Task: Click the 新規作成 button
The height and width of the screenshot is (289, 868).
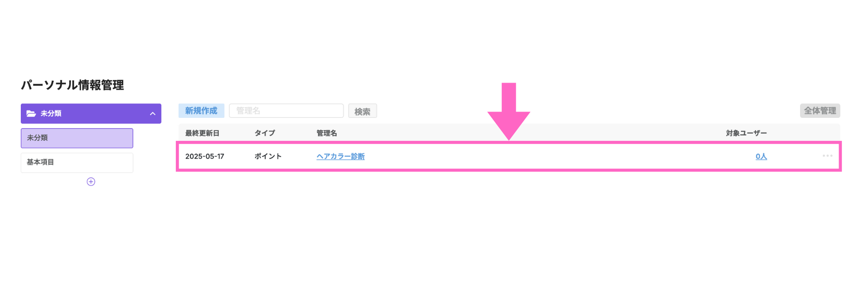Action: tap(201, 111)
